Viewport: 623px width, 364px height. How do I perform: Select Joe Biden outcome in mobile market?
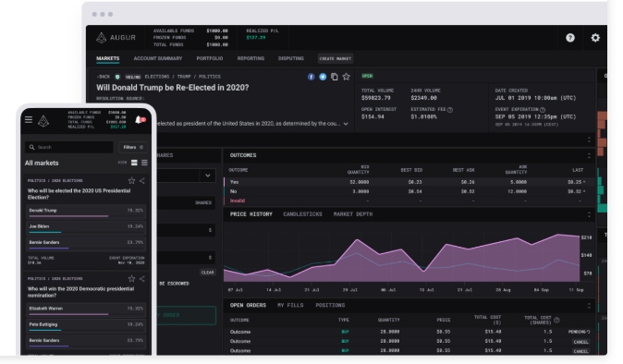click(86, 228)
